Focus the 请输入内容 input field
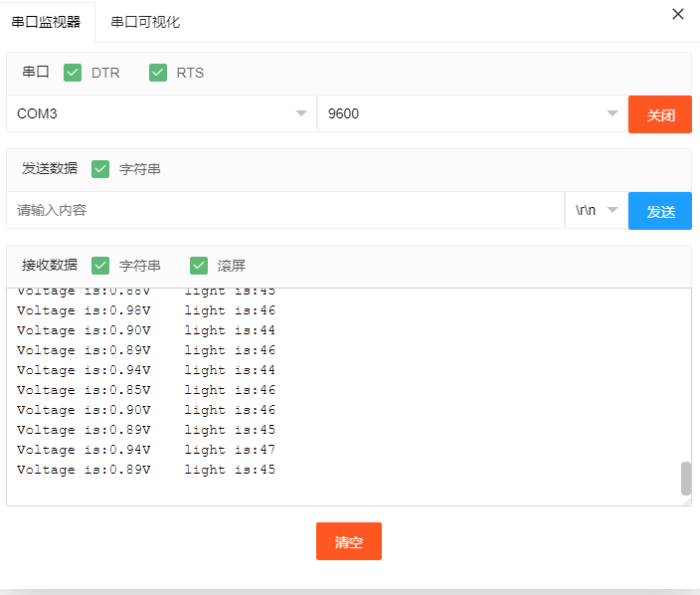Screen dimensions: 700x595 (285, 211)
